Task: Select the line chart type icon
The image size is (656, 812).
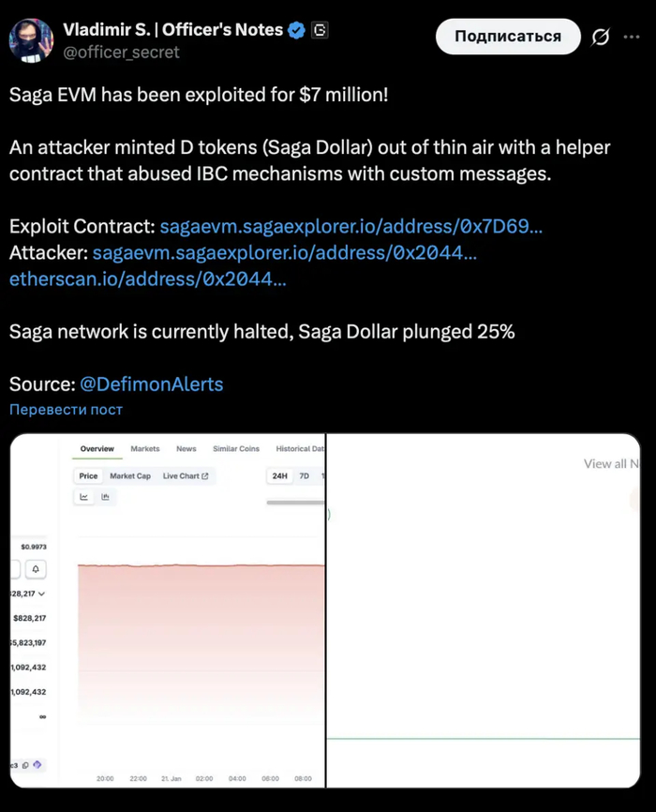Action: 84,497
